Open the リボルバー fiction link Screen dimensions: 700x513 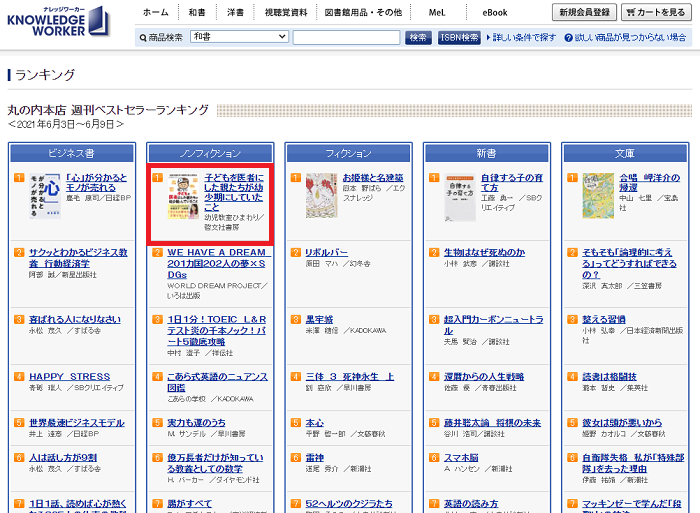(x=327, y=252)
